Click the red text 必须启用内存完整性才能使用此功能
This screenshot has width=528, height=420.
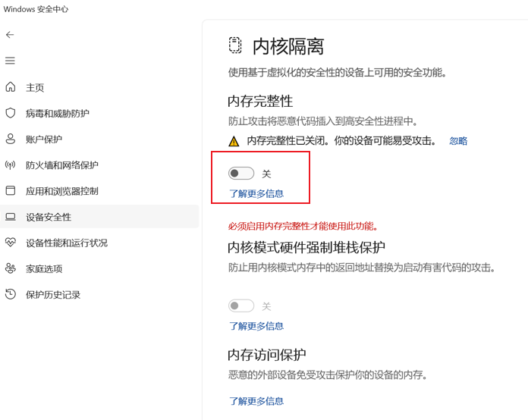303,226
